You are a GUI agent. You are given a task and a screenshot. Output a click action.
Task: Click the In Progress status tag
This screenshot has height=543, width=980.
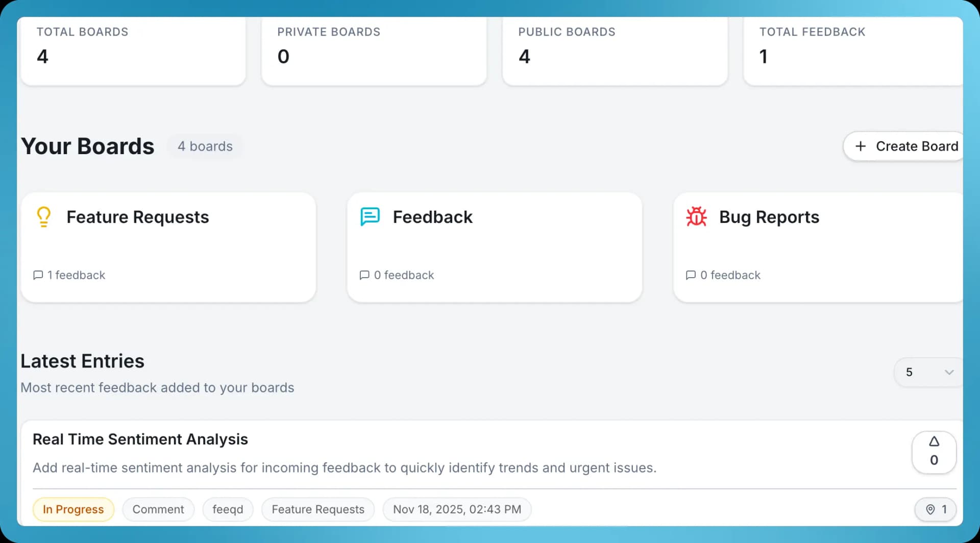point(73,510)
